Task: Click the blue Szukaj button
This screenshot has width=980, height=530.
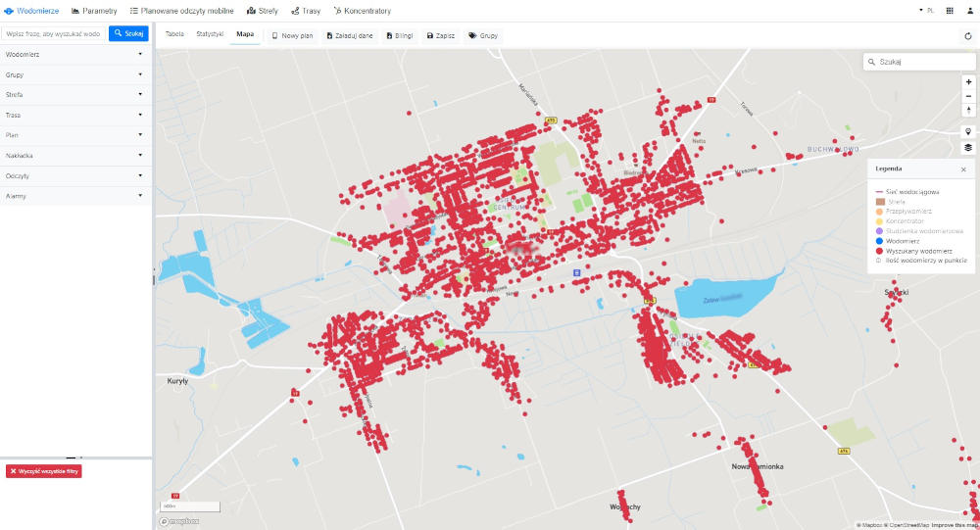Action: (128, 33)
